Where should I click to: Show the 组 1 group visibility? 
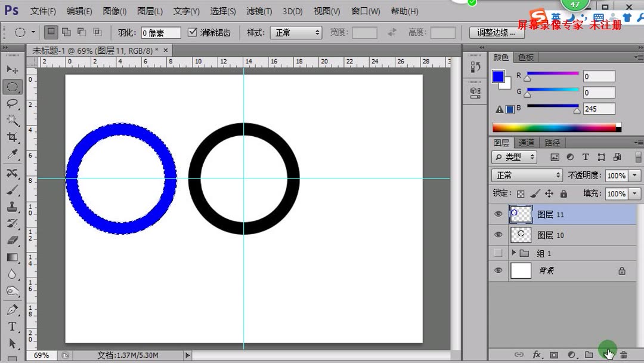coord(498,253)
